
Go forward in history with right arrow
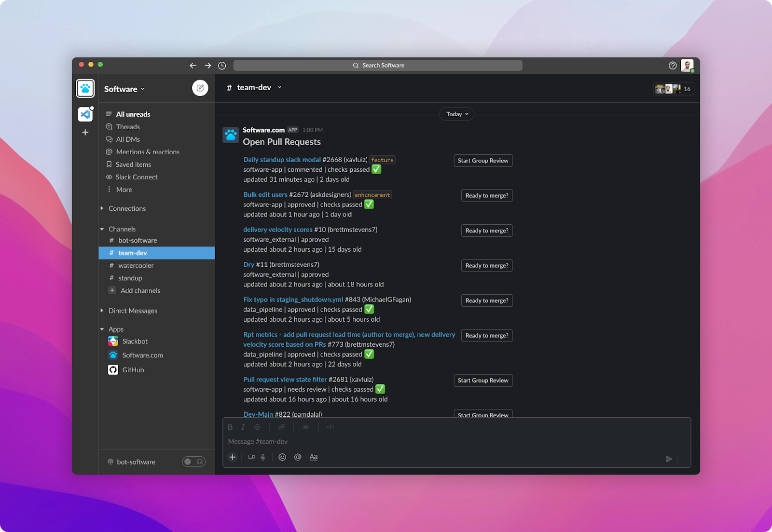tap(207, 66)
